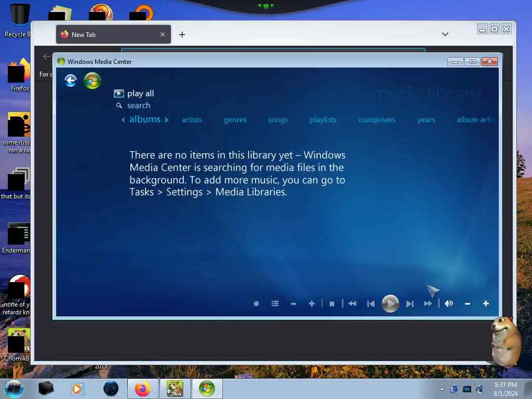Switch to Media Center on the taskbar

pyautogui.click(x=207, y=389)
